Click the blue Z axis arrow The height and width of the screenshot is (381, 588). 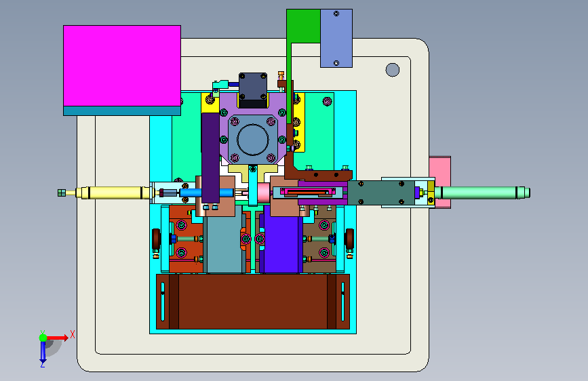(43, 351)
